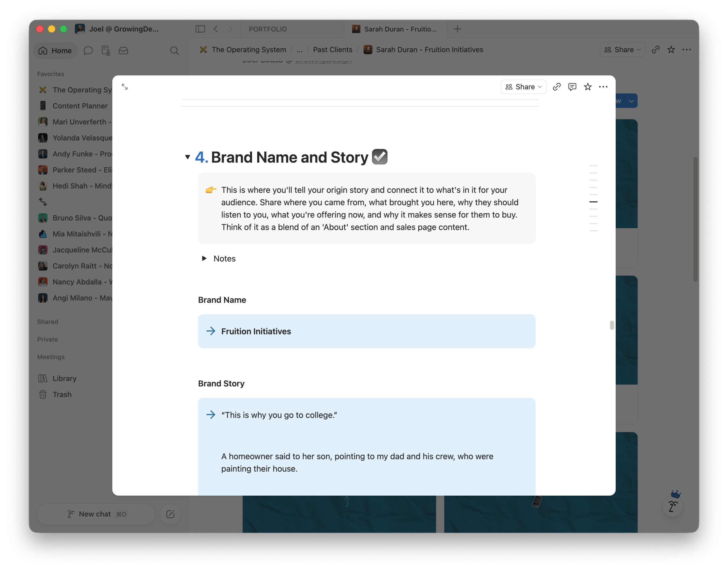Open Andy Funke page in sidebar
The width and height of the screenshot is (728, 571).
click(75, 154)
